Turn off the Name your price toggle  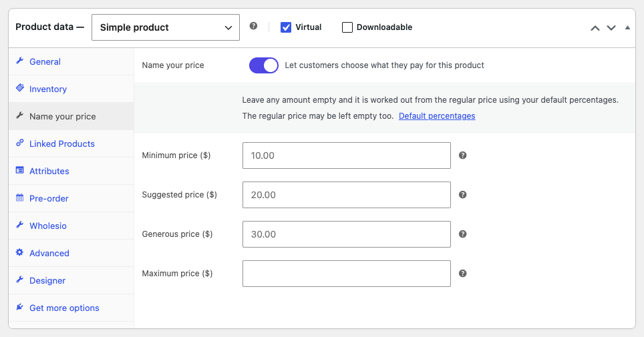click(x=264, y=65)
